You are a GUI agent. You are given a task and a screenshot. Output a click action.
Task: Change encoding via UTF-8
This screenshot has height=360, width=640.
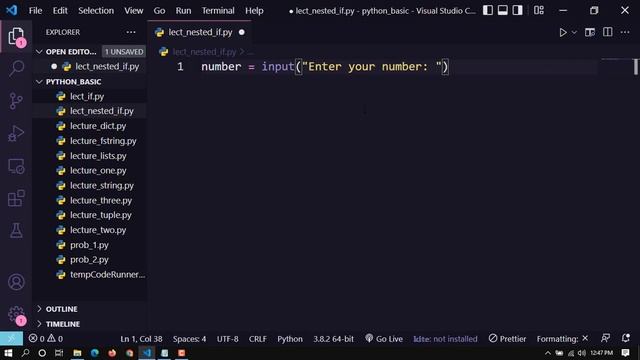click(227, 339)
